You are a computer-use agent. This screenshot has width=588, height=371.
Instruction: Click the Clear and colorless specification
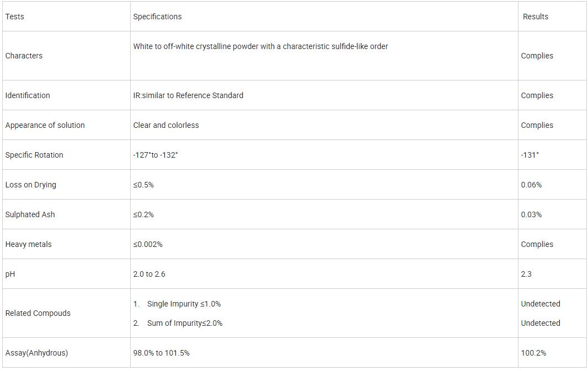point(166,125)
